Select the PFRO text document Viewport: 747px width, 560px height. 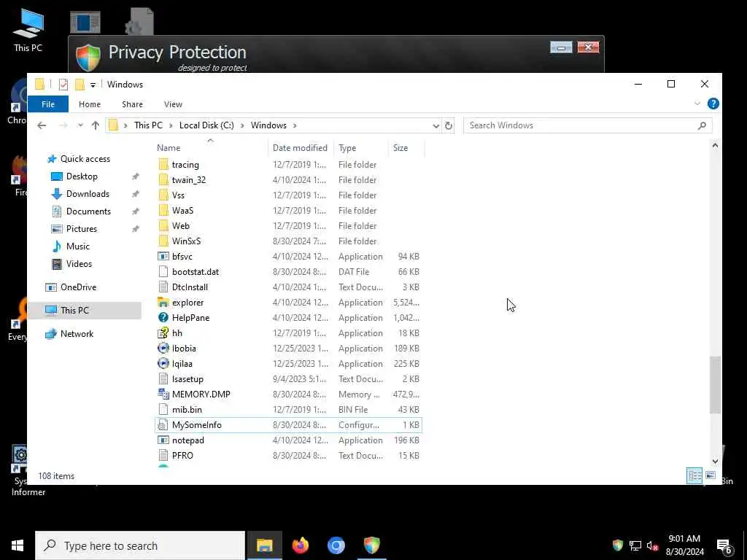(182, 456)
